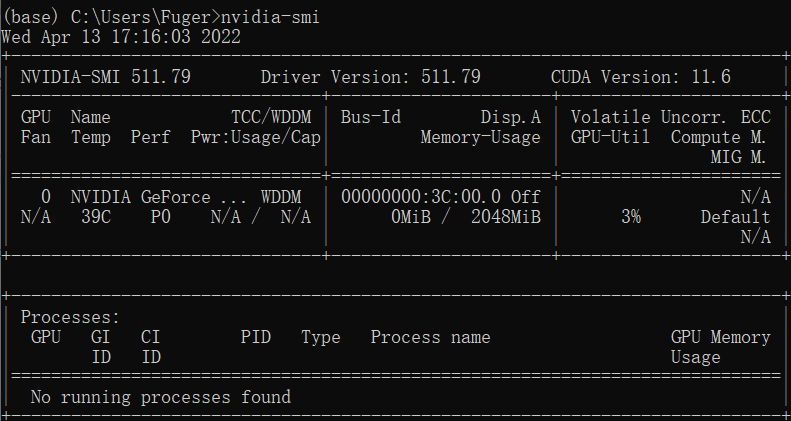Image resolution: width=791 pixels, height=421 pixels.
Task: Click the 'Bus-Id' column header
Action: pos(371,117)
